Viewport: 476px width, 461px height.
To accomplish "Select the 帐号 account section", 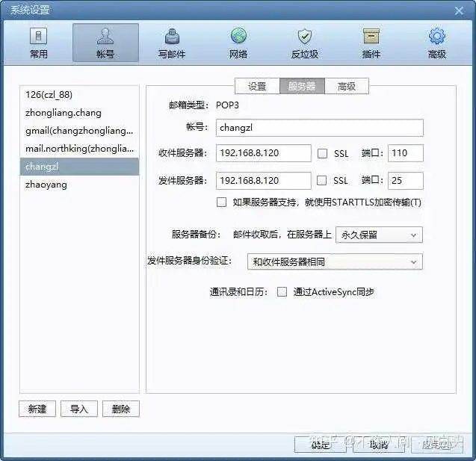I will 105,43.
